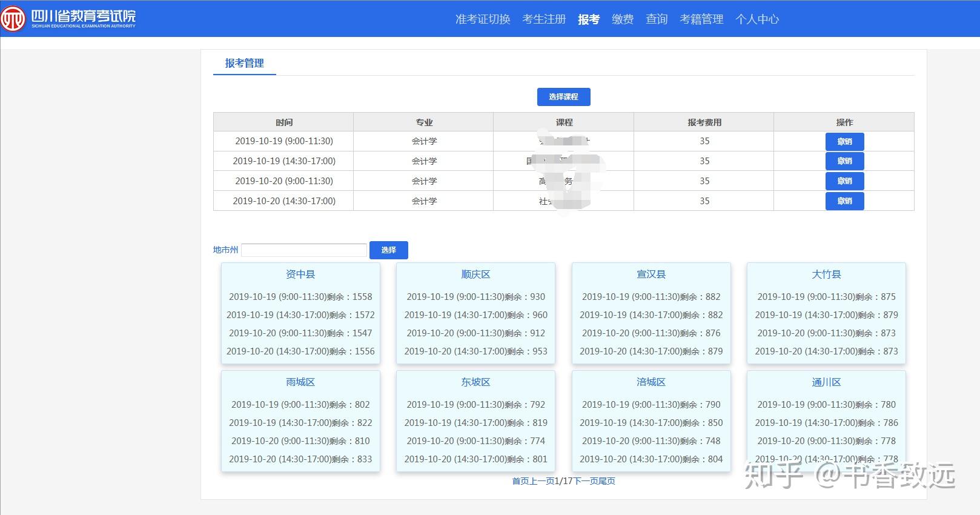This screenshot has height=515, width=980.
Task: Click the 课程 column header
Action: click(x=564, y=122)
